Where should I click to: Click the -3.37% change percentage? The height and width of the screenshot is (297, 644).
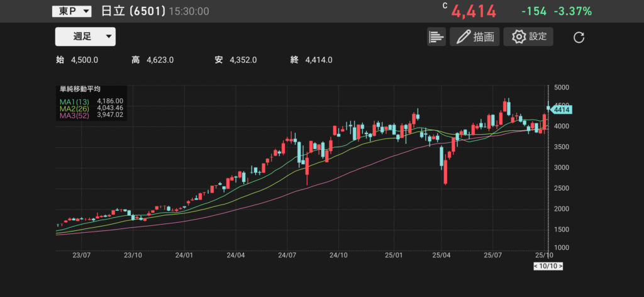click(x=572, y=11)
